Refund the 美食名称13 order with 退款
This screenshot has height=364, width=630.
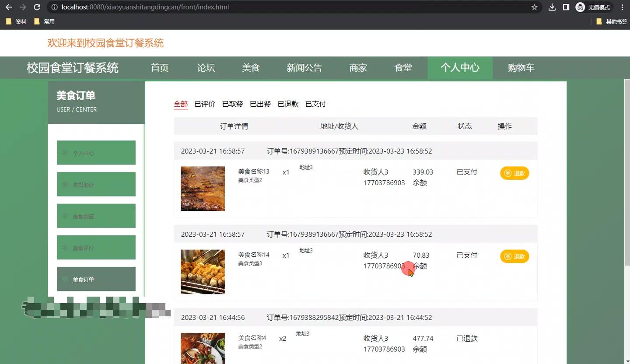pos(514,173)
